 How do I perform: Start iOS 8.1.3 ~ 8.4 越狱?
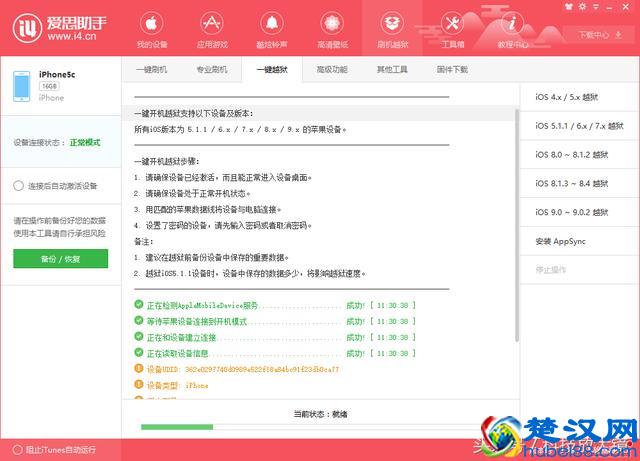point(580,183)
